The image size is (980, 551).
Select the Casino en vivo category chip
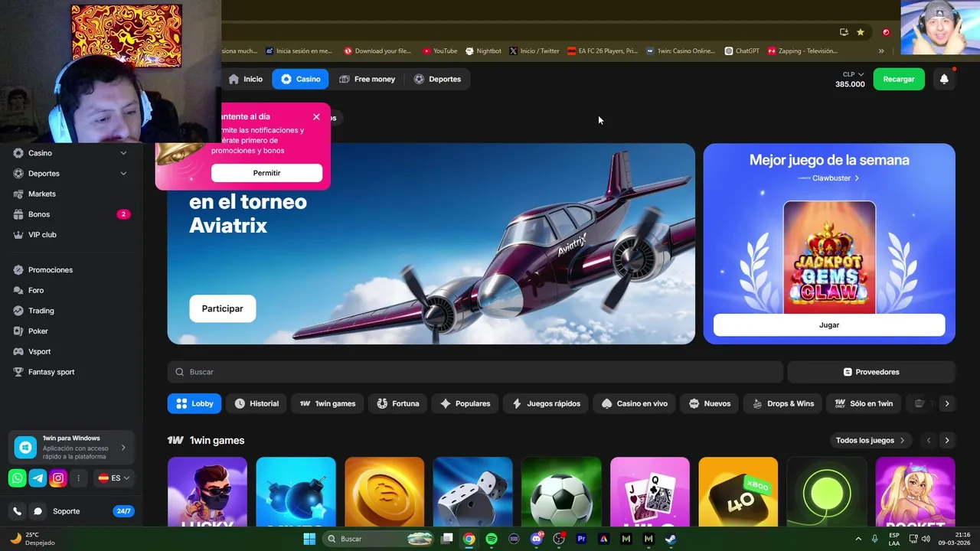click(x=634, y=403)
